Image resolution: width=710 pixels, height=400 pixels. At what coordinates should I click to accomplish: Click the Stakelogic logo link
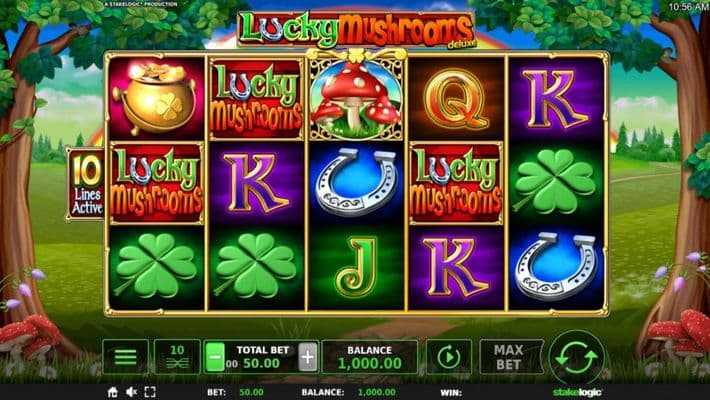[x=576, y=392]
